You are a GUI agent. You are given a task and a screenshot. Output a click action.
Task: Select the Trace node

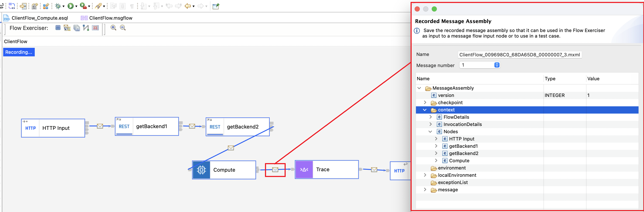[x=327, y=170]
